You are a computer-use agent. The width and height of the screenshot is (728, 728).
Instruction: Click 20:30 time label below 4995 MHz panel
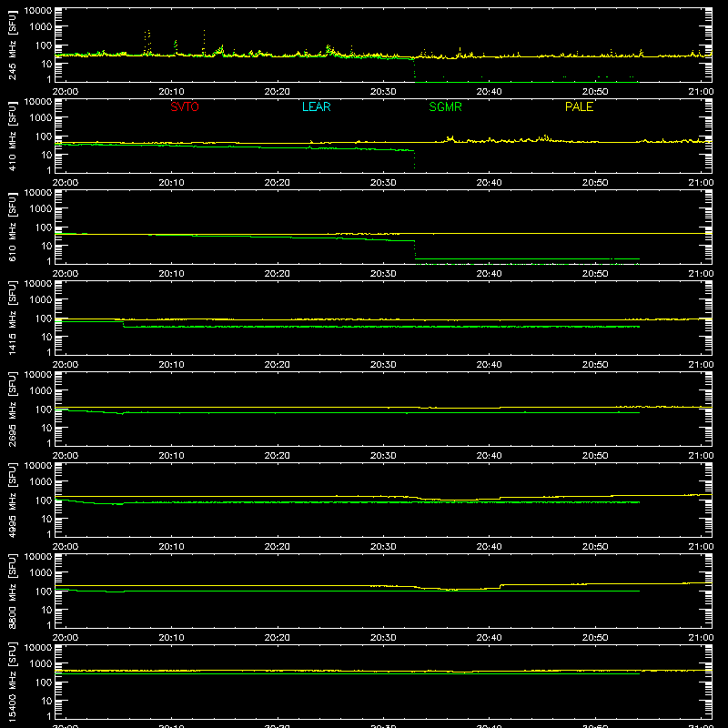pyautogui.click(x=383, y=547)
